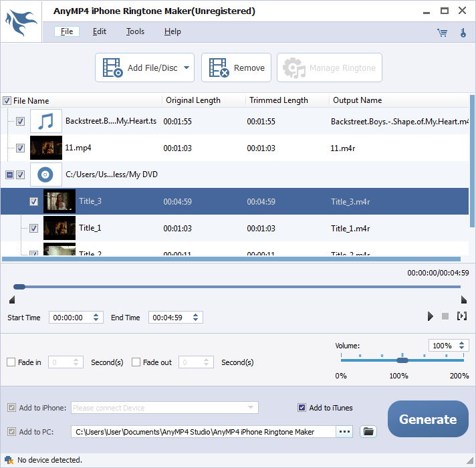
Task: Click the Add to PC output path field
Action: [x=203, y=432]
